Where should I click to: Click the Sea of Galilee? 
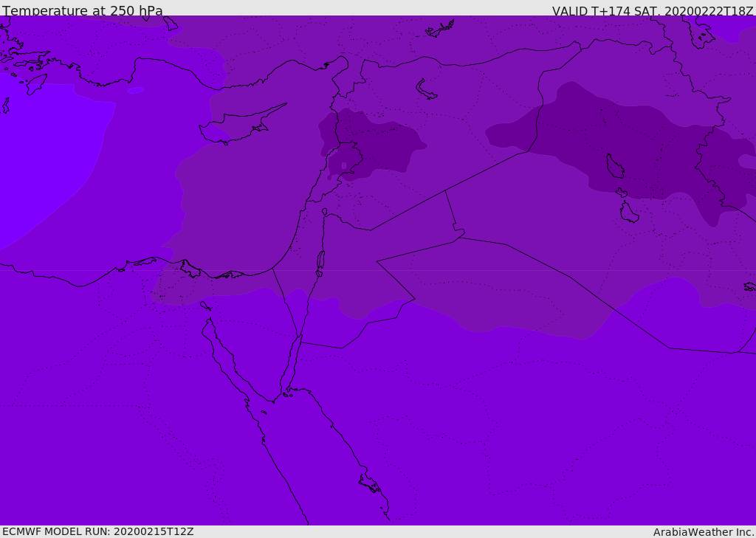[324, 212]
